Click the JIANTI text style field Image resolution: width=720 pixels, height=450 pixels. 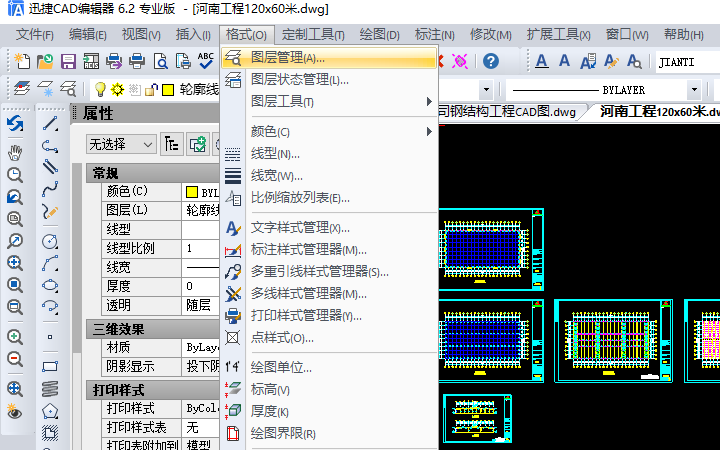pos(688,62)
